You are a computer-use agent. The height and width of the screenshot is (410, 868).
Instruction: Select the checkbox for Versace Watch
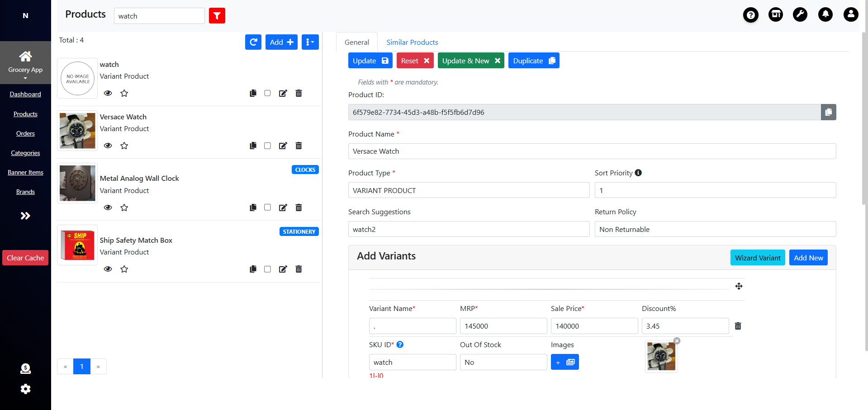coord(267,146)
